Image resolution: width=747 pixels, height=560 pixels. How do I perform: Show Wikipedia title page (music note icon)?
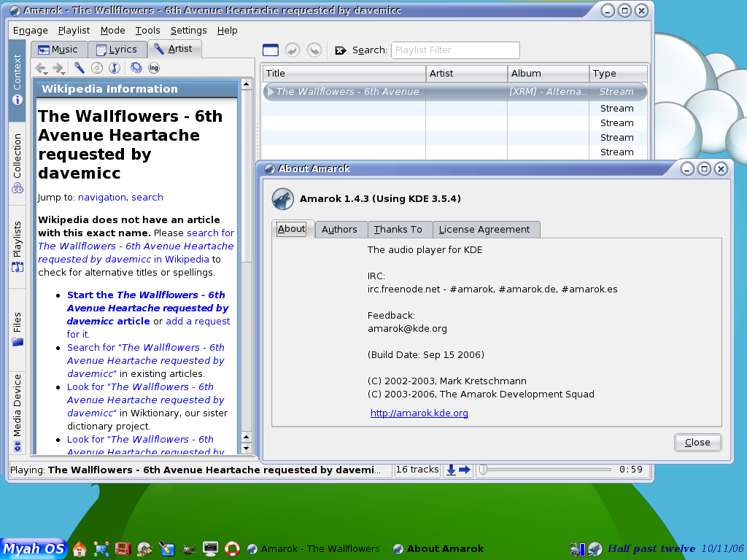[x=115, y=68]
